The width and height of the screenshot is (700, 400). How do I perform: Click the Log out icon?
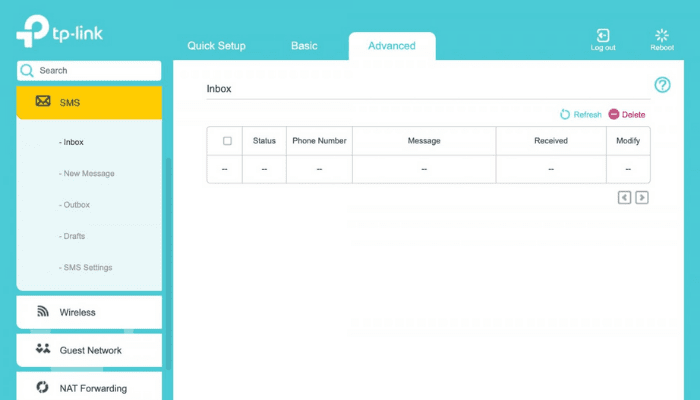pos(603,35)
